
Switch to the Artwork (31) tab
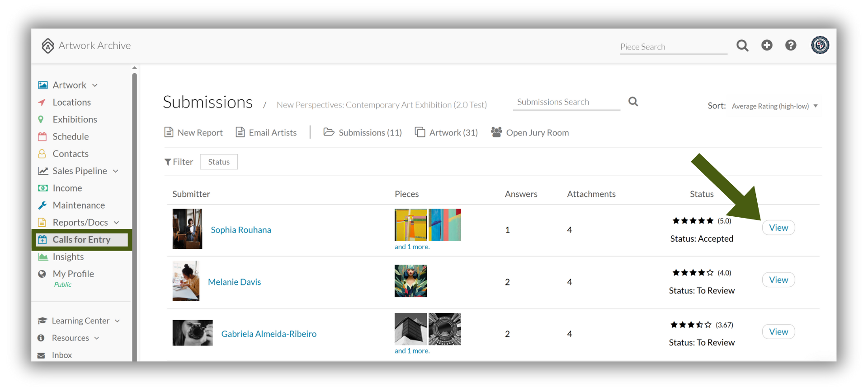click(x=446, y=132)
